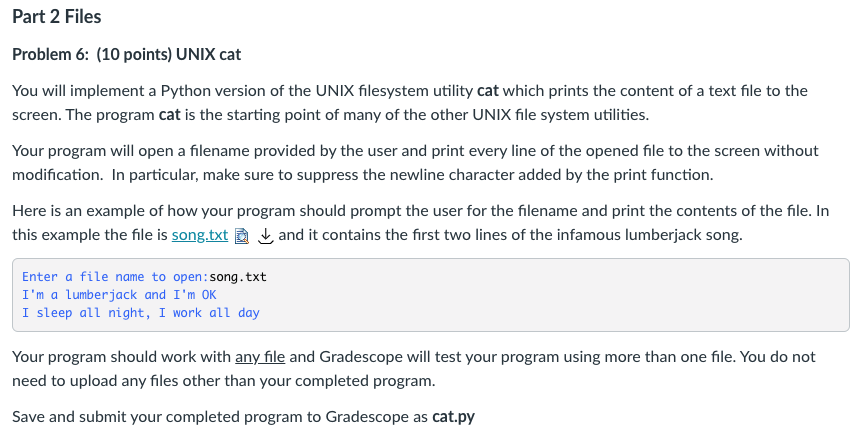Click the download arrow icon for song.txt
Image resolution: width=867 pixels, height=438 pixels.
[266, 236]
